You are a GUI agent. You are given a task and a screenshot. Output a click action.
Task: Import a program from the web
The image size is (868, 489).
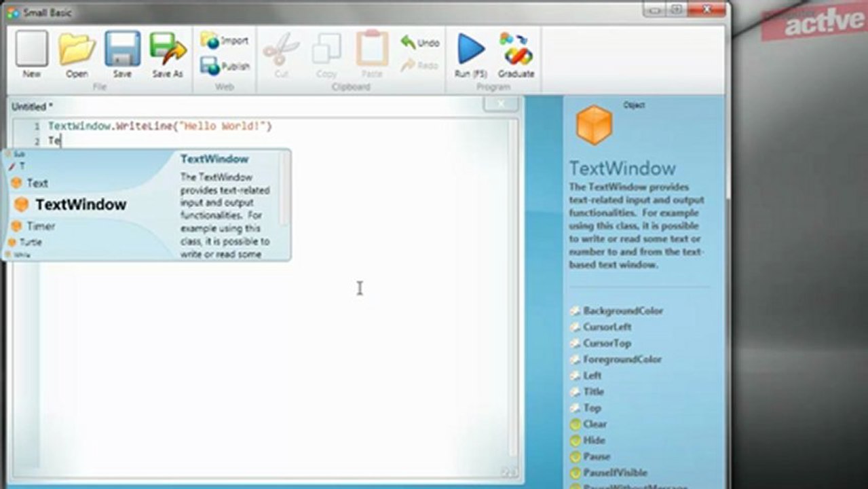(225, 41)
